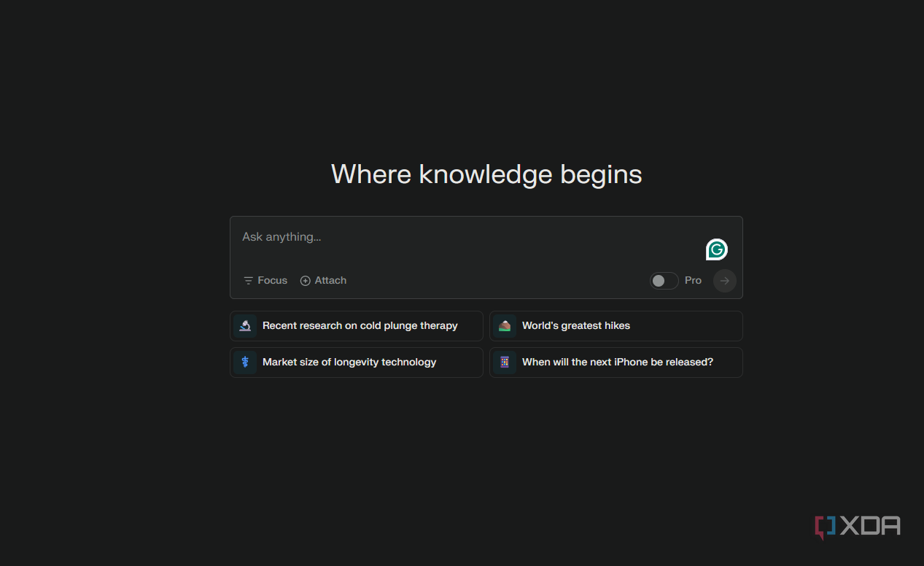Submit the query with the arrow button
The image size is (924, 566).
[x=725, y=281]
